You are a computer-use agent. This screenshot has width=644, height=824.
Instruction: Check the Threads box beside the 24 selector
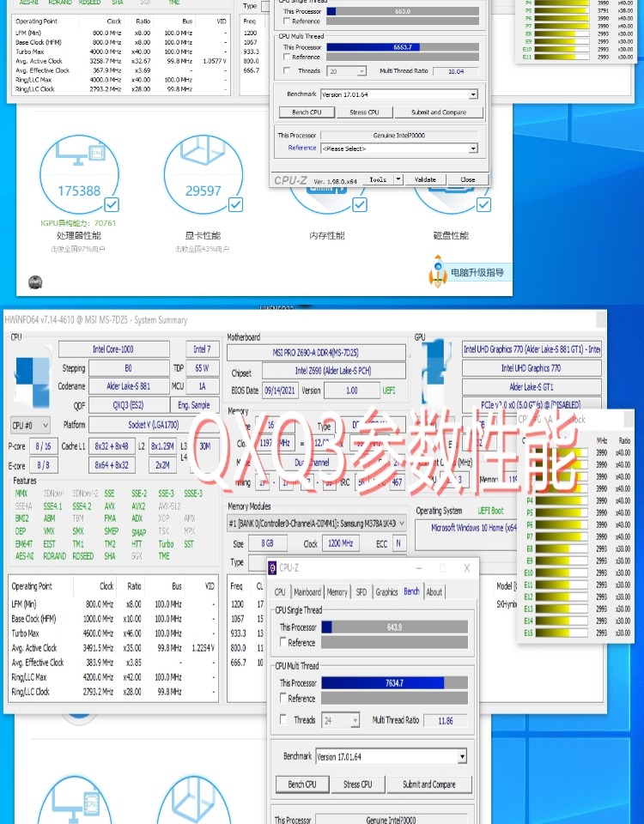pyautogui.click(x=284, y=719)
